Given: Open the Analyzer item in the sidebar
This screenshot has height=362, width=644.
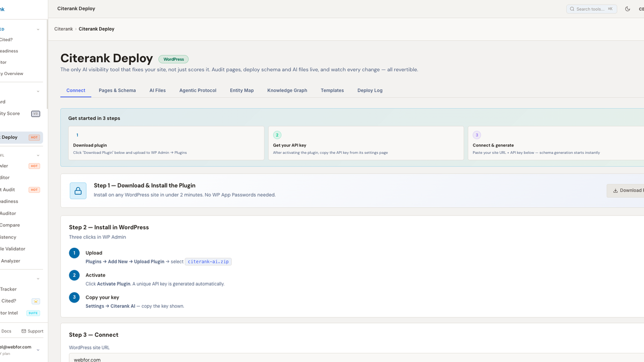Looking at the screenshot, I should click(x=21, y=261).
